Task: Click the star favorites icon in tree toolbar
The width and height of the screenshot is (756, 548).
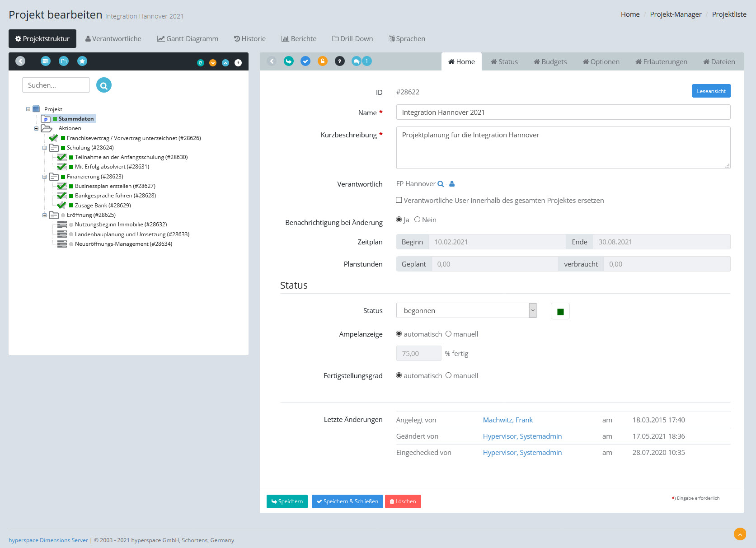Action: click(x=82, y=61)
